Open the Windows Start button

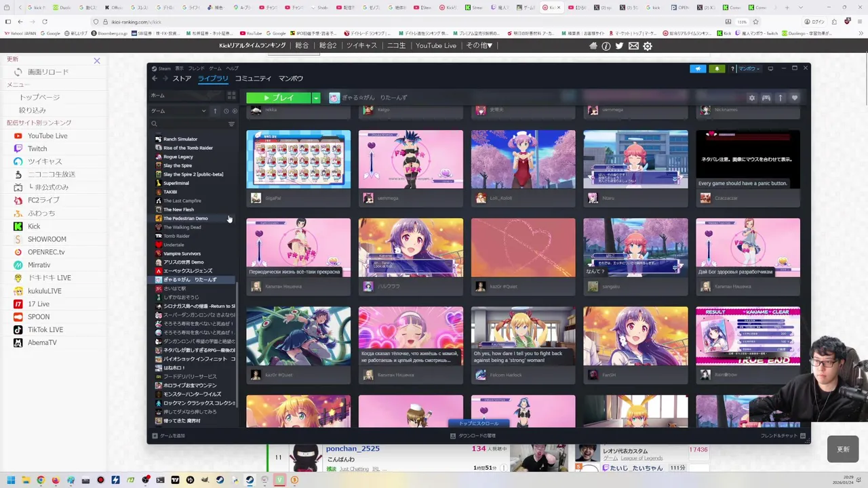(11, 480)
